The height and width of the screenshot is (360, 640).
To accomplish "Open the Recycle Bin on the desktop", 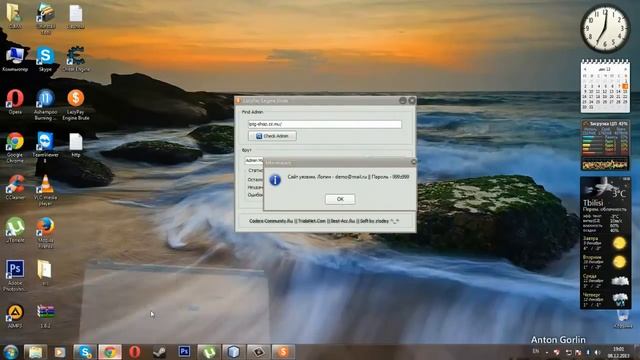I will pos(623,318).
